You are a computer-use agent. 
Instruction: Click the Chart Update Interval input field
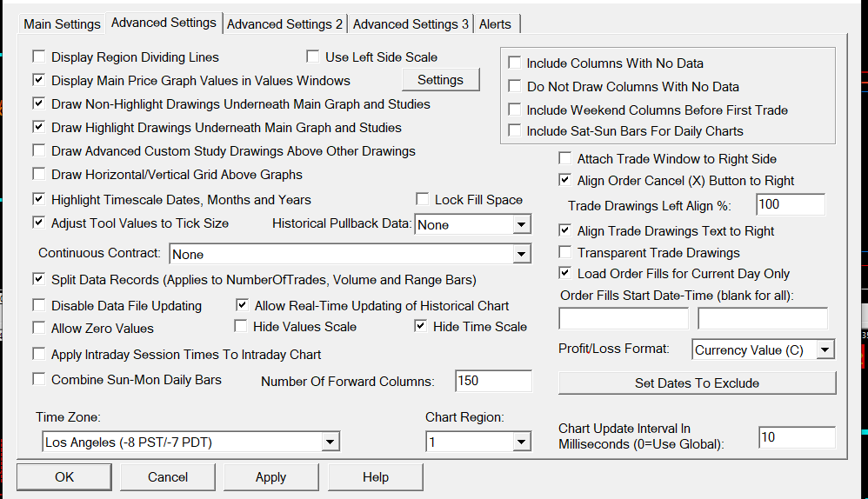[796, 438]
